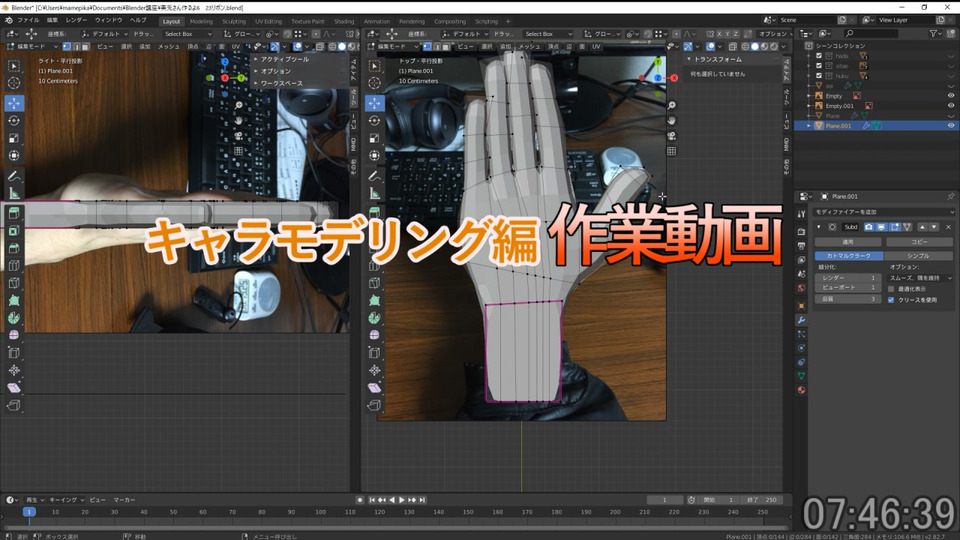Remove the Subd modifier with X
The width and height of the screenshot is (960, 540).
click(948, 227)
